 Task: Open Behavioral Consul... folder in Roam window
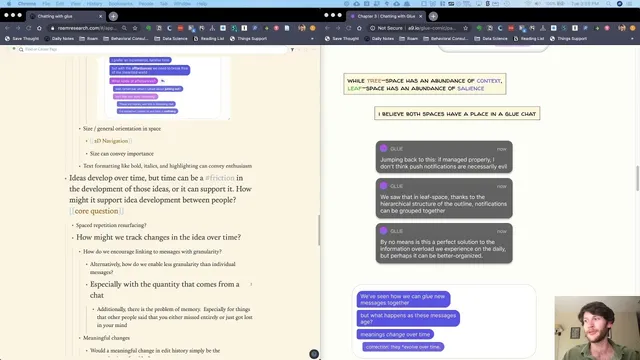[x=126, y=39]
